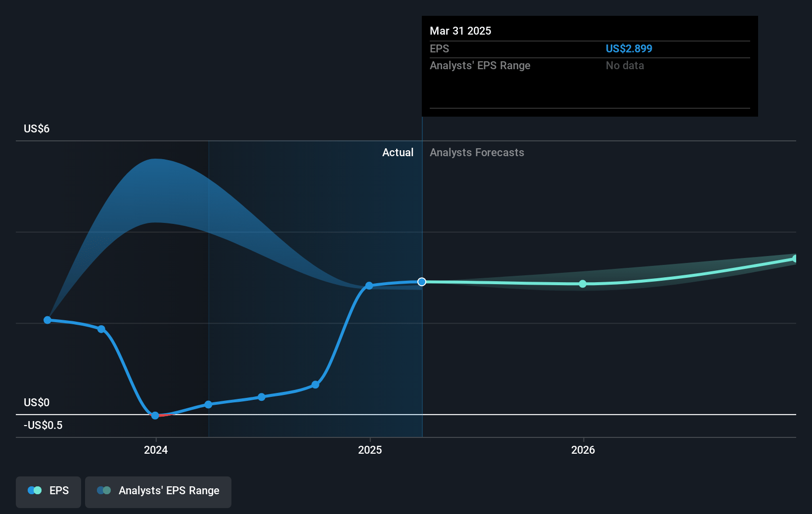Click the Actual section label

(x=398, y=153)
